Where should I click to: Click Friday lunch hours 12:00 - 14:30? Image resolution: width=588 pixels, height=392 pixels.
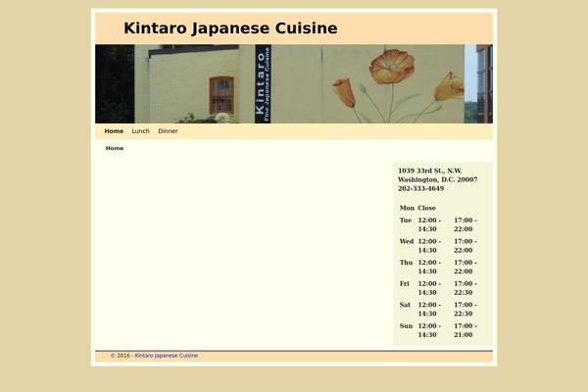point(429,288)
